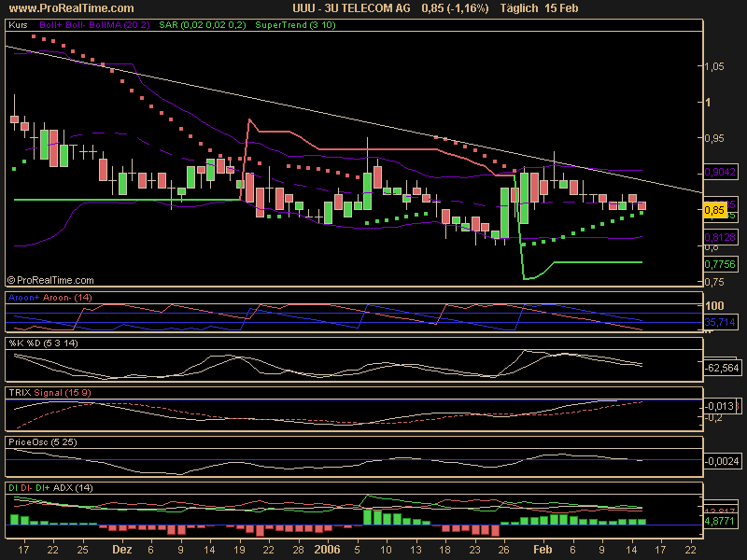Screen dimensions: 747x560
Task: Select the Boll+ Boll- BollMA (20 2) legend
Action: (95, 25)
